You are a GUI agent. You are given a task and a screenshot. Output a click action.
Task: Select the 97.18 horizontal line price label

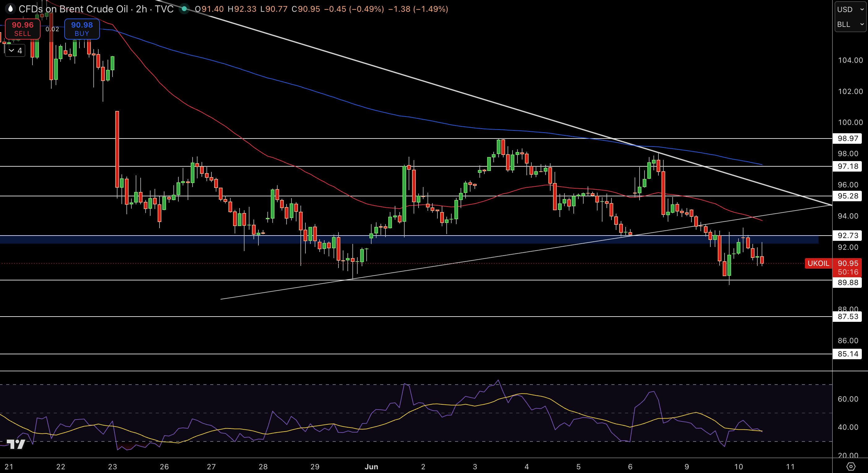(848, 166)
